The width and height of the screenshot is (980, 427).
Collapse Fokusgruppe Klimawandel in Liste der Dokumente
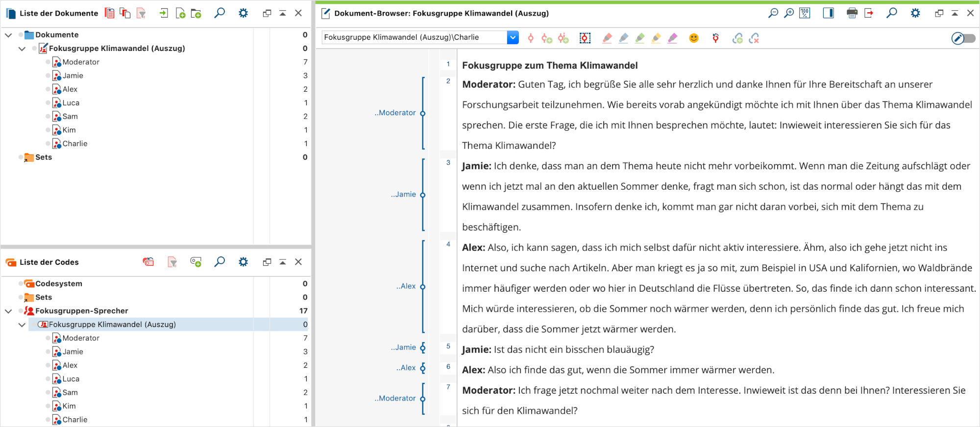point(22,49)
